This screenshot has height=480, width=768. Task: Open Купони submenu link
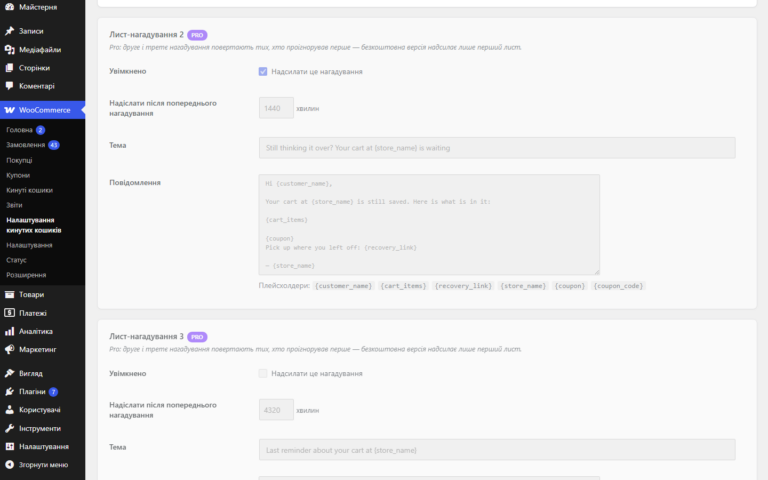pyautogui.click(x=18, y=175)
